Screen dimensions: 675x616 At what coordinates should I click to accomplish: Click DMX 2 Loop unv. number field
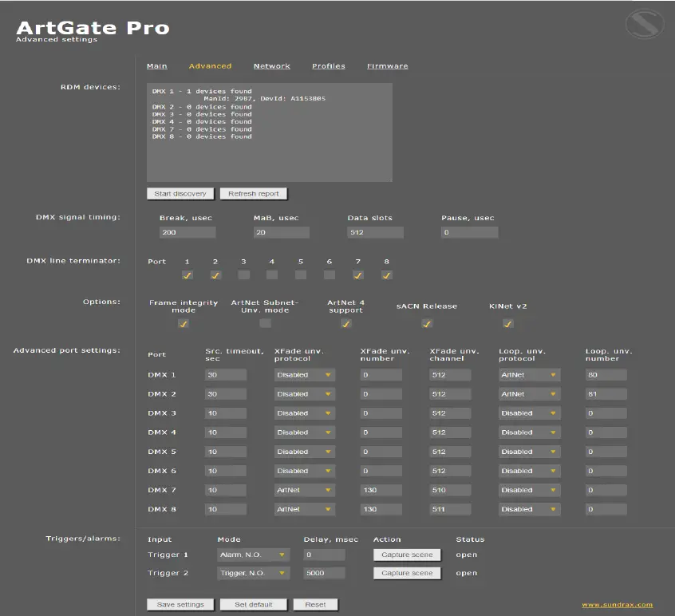point(606,394)
